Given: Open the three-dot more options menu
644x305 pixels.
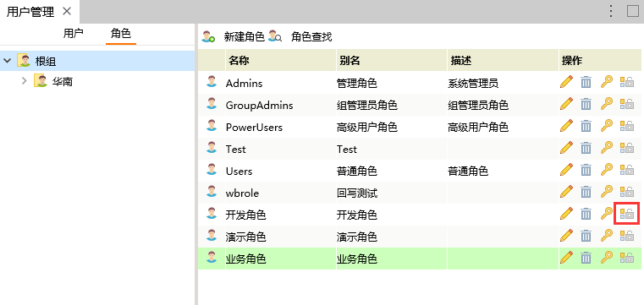Looking at the screenshot, I should [x=611, y=11].
